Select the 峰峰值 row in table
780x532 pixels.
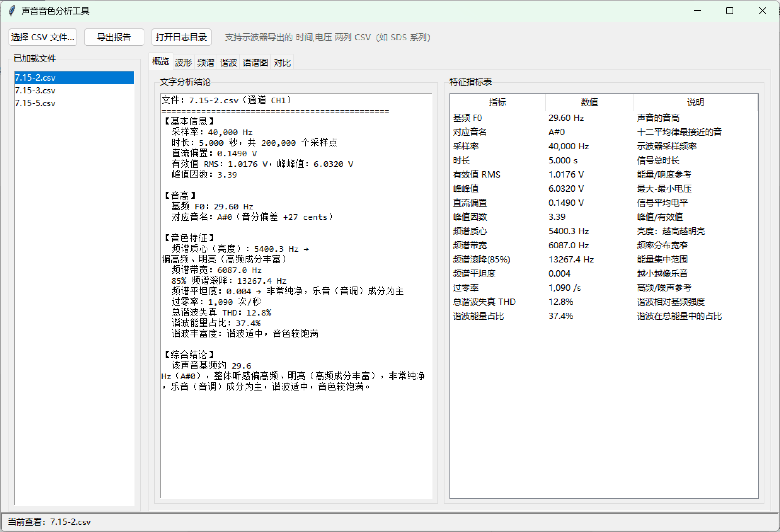tap(604, 189)
